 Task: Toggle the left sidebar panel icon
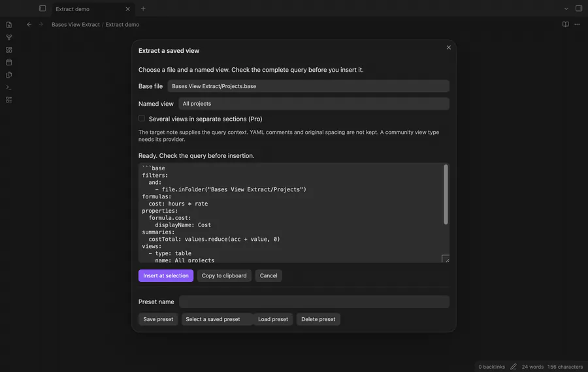(x=42, y=8)
